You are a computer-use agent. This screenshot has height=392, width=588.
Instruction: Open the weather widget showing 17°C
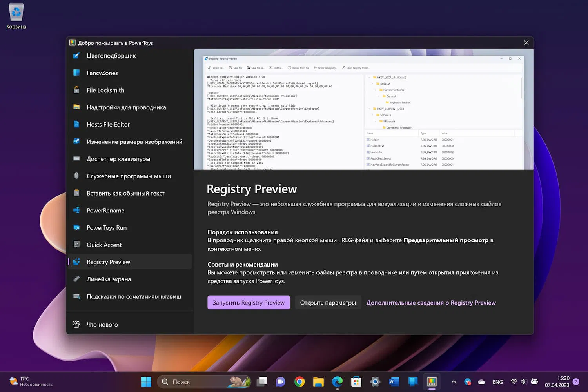pyautogui.click(x=31, y=382)
